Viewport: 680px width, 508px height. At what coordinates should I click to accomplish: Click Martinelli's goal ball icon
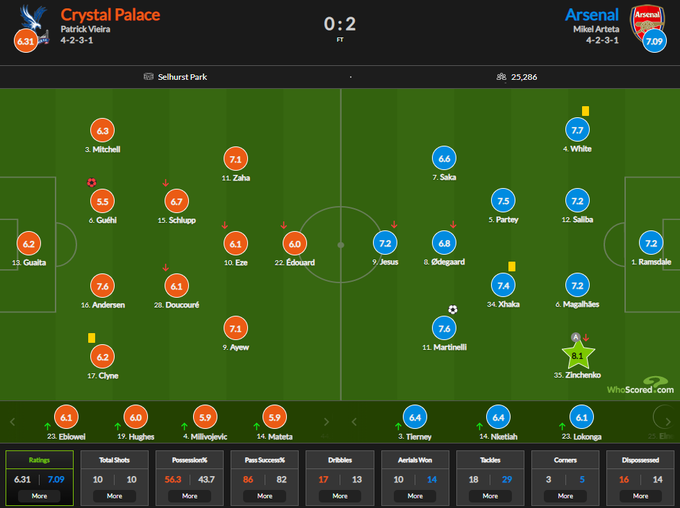(x=452, y=309)
